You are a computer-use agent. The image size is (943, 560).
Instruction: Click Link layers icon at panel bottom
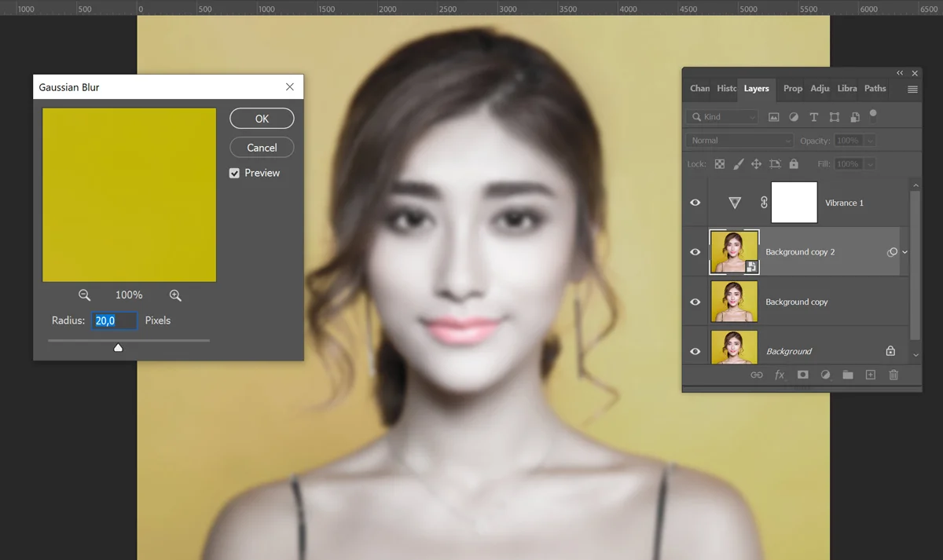(x=757, y=375)
